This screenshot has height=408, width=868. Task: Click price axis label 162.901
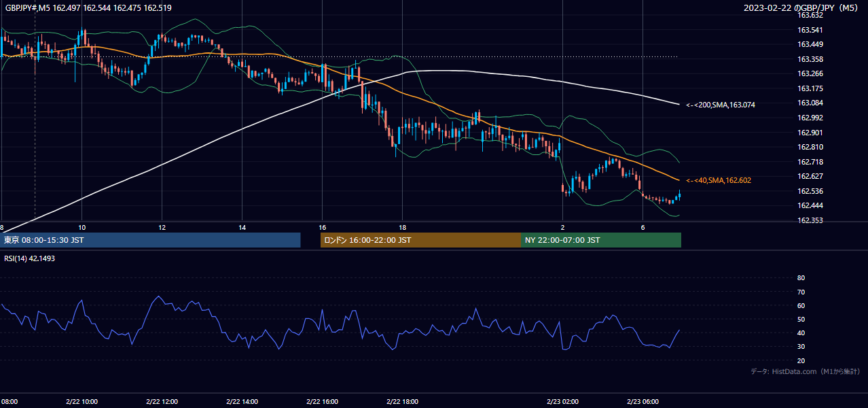[x=810, y=133]
